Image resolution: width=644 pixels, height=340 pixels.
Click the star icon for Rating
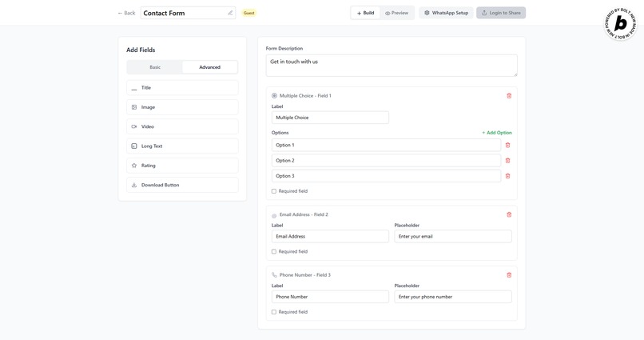[x=134, y=166]
